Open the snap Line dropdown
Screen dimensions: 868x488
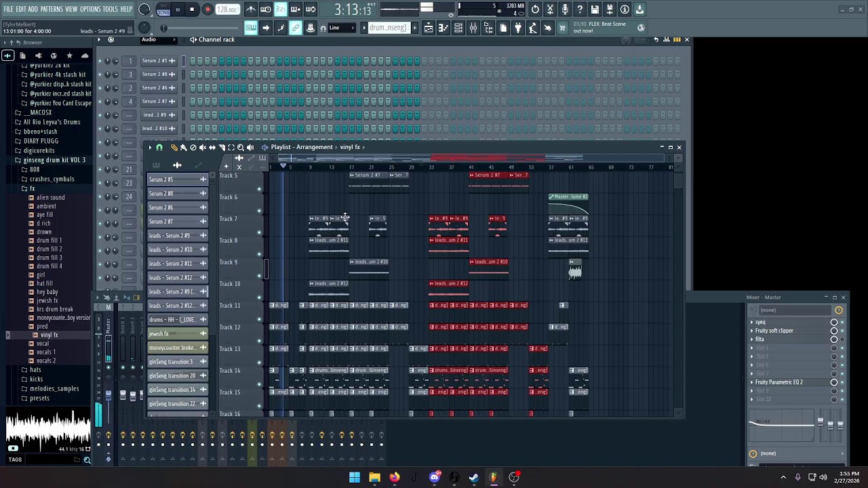pos(343,28)
